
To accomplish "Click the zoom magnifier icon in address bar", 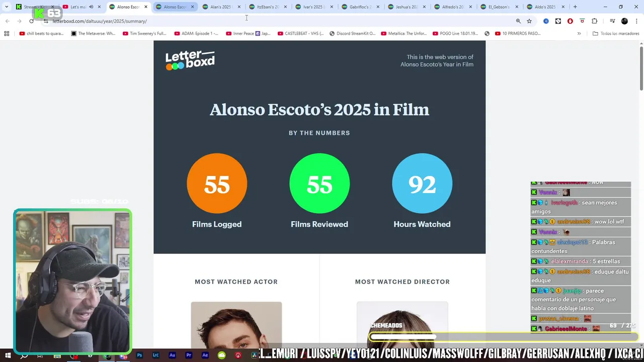I will pyautogui.click(x=518, y=21).
